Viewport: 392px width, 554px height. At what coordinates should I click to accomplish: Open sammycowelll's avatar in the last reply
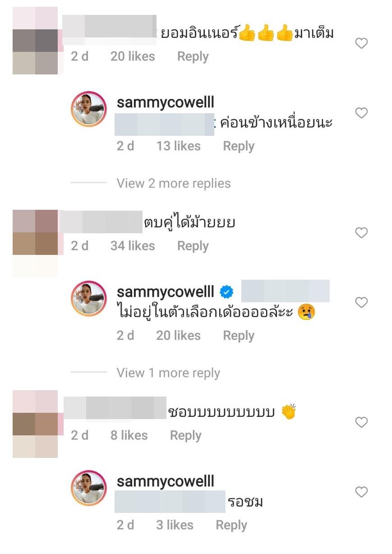pyautogui.click(x=89, y=488)
